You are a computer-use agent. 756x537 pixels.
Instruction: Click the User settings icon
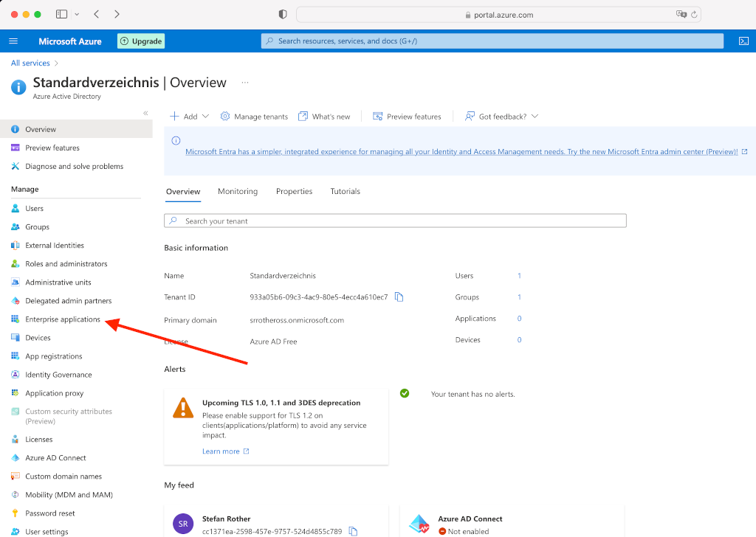pyautogui.click(x=15, y=532)
